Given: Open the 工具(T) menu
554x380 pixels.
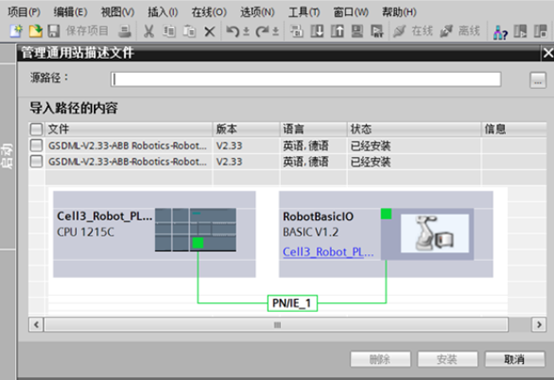Looking at the screenshot, I should [x=304, y=12].
